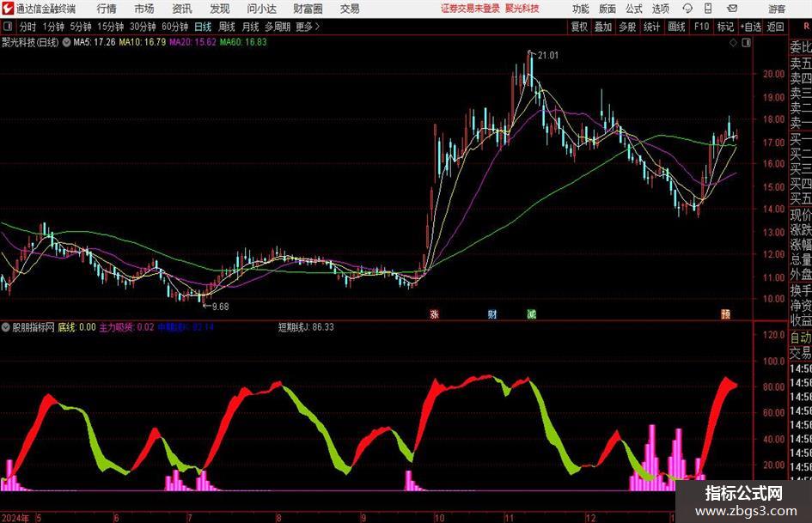
Task: Click the 返回 back button
Action: pyautogui.click(x=775, y=27)
